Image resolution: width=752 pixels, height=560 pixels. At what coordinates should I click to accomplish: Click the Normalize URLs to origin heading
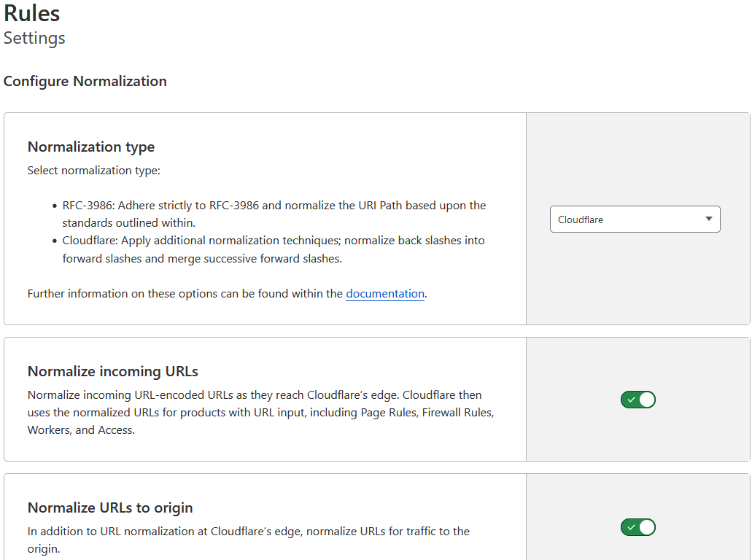110,507
